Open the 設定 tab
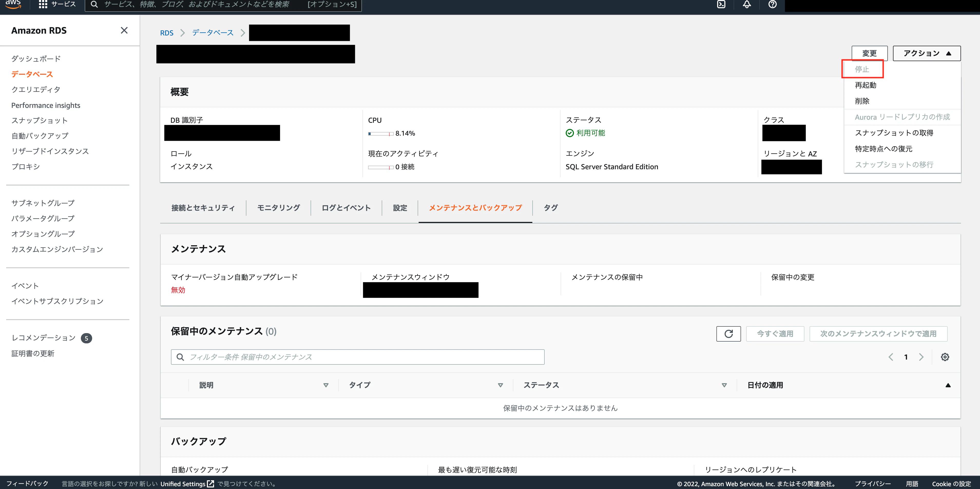The image size is (980, 489). coord(400,208)
